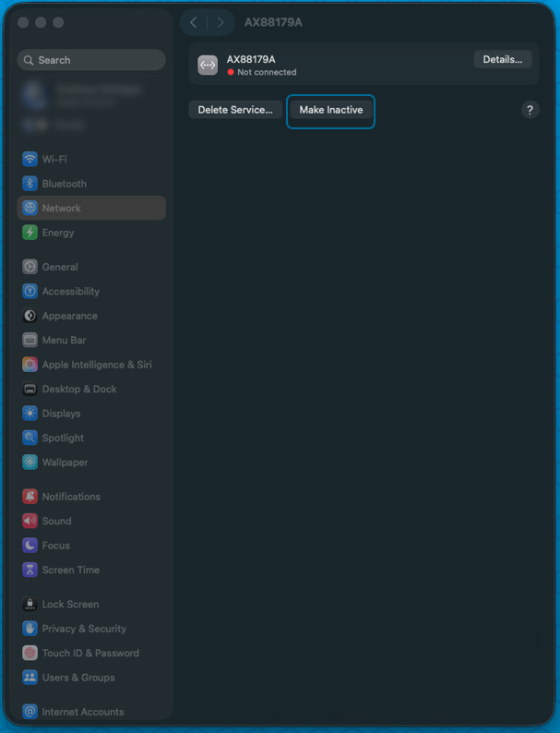Go forward with the right chevron
Screen dimensions: 560x733
click(x=220, y=22)
